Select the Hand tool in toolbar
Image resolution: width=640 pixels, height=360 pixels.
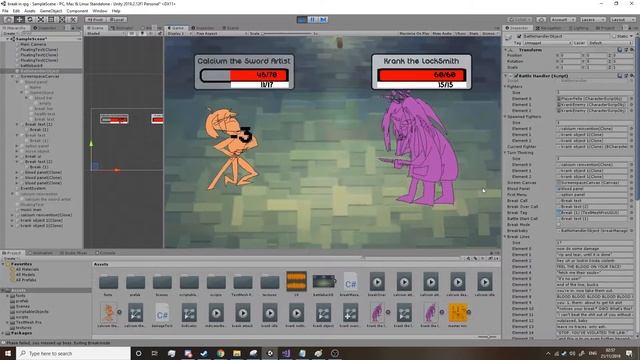point(9,19)
